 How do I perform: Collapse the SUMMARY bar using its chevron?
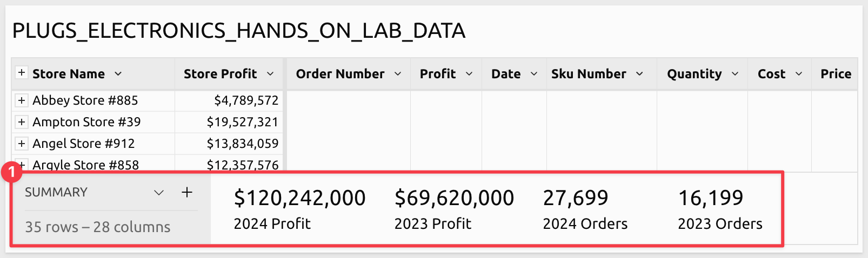[159, 193]
